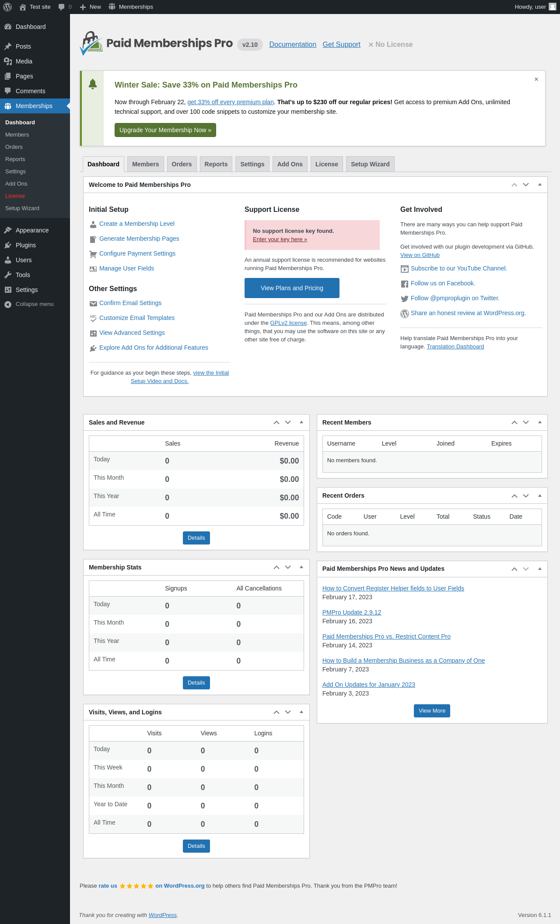Viewport: 560px width, 924px height.
Task: Open Create a Membership Level link
Action: coord(137,224)
